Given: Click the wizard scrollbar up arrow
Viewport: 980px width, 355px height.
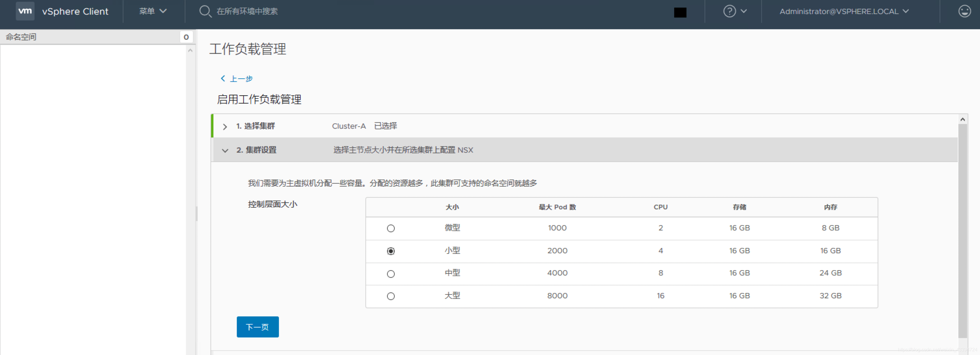Looking at the screenshot, I should pyautogui.click(x=962, y=120).
